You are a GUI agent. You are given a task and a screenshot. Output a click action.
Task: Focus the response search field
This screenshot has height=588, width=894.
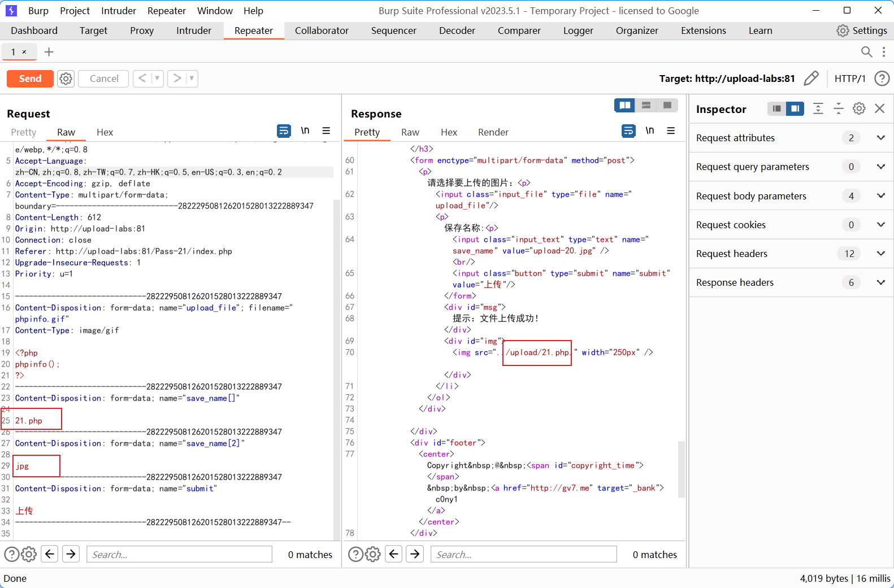[x=524, y=554]
